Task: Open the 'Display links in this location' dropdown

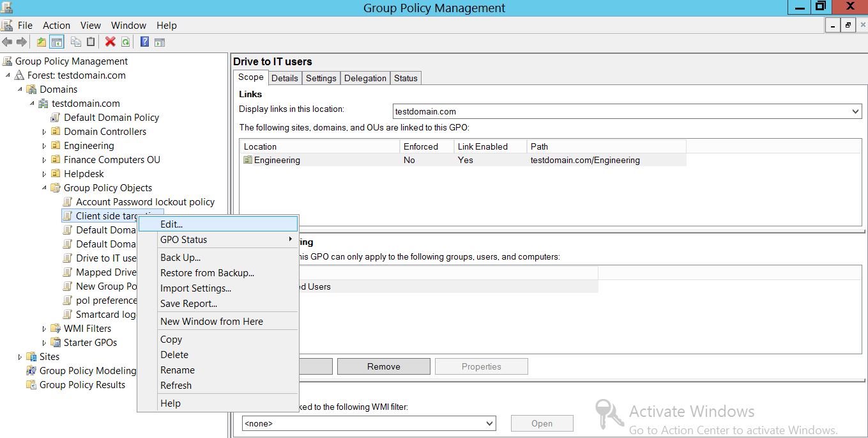Action: tap(856, 111)
